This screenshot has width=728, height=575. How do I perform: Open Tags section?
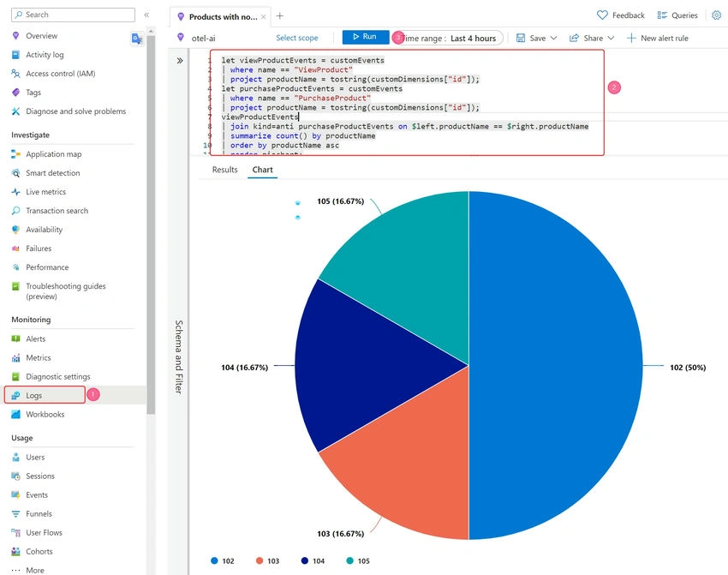[33, 93]
